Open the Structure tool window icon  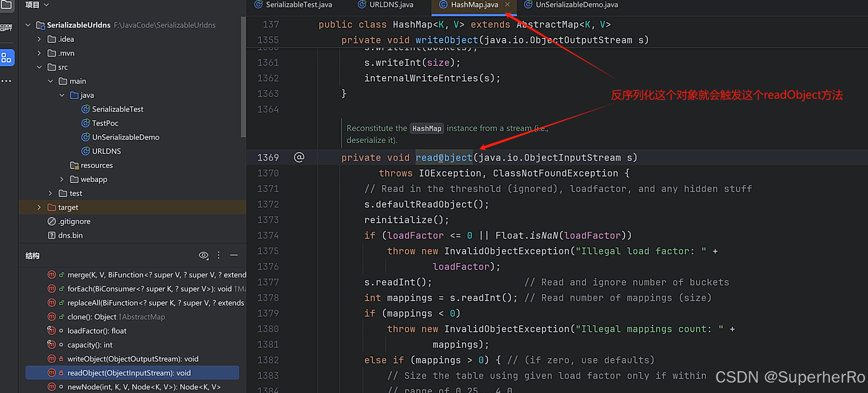[6, 58]
